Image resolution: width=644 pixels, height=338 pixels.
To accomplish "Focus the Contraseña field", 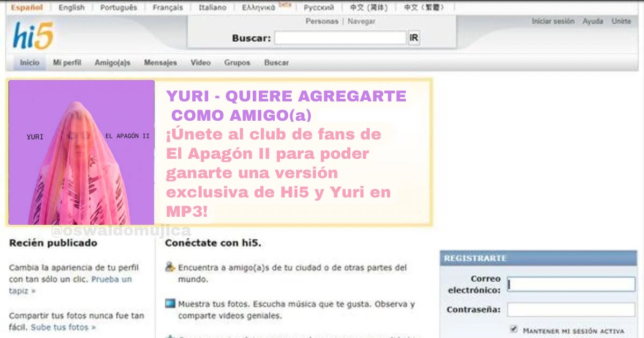I will pyautogui.click(x=571, y=310).
